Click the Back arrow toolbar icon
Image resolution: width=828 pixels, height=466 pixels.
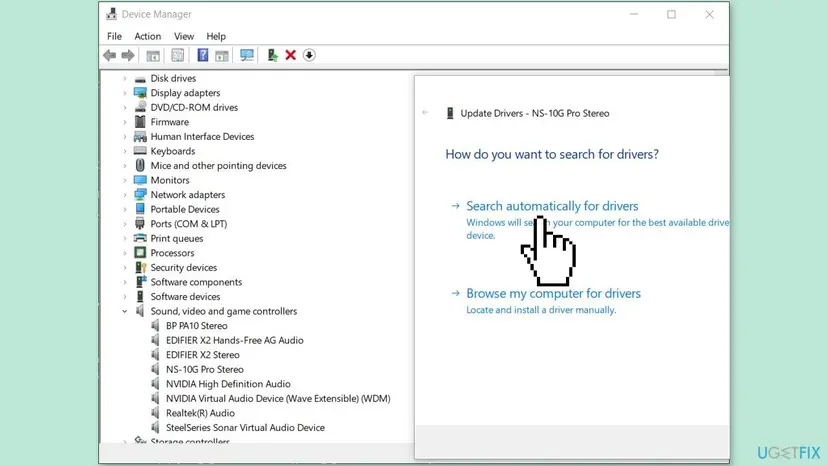point(109,55)
